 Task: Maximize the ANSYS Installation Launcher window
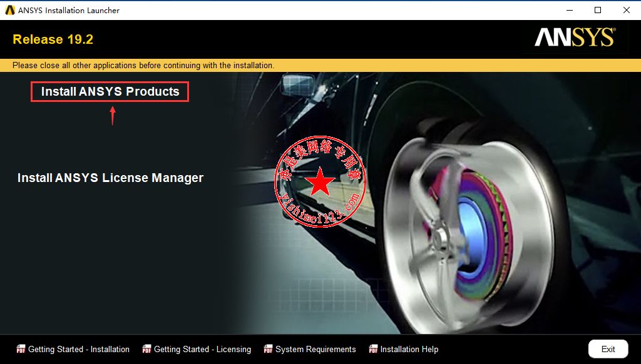tap(598, 10)
